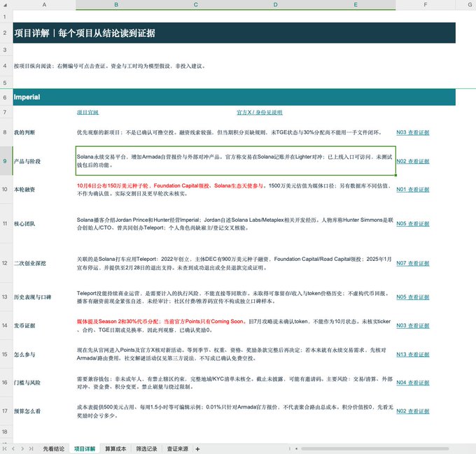Viewport: 476px width, 454px height.
Task: Go to previous sheet using arrow
Action: pos(13,449)
